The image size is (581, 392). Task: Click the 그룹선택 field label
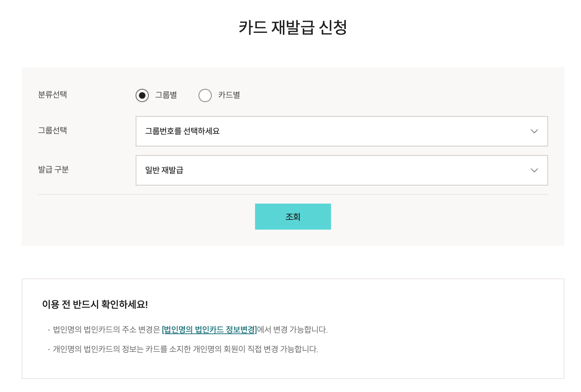(52, 130)
